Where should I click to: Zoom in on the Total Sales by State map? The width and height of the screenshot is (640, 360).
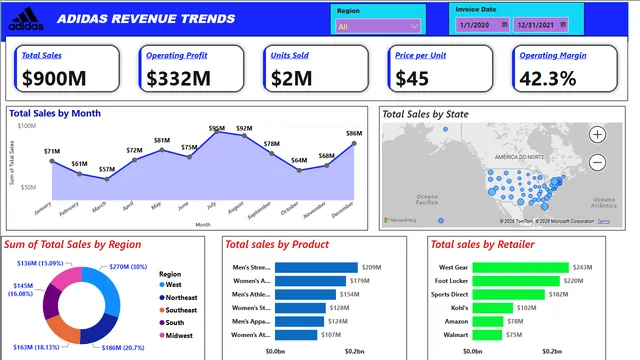coord(597,134)
